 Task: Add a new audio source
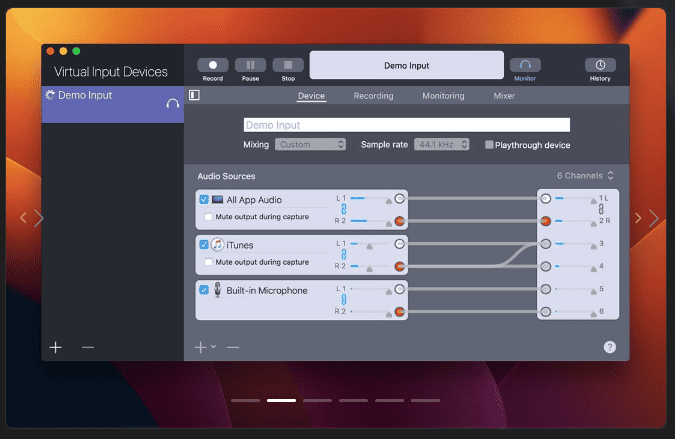[x=201, y=347]
